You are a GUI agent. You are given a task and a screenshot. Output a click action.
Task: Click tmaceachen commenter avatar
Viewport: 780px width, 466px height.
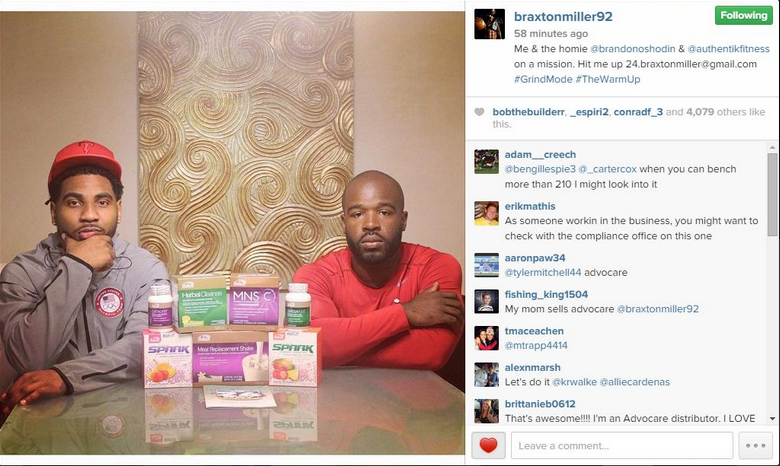coord(487,338)
